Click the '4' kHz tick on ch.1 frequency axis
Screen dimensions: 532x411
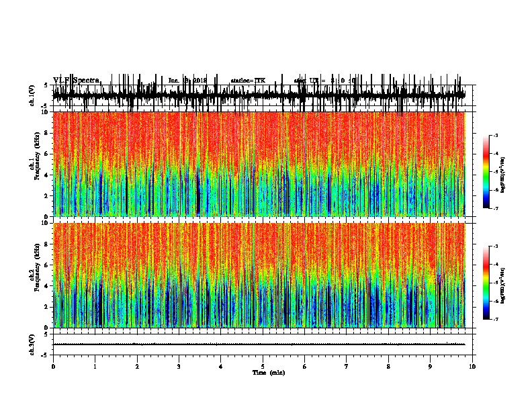[x=47, y=175]
